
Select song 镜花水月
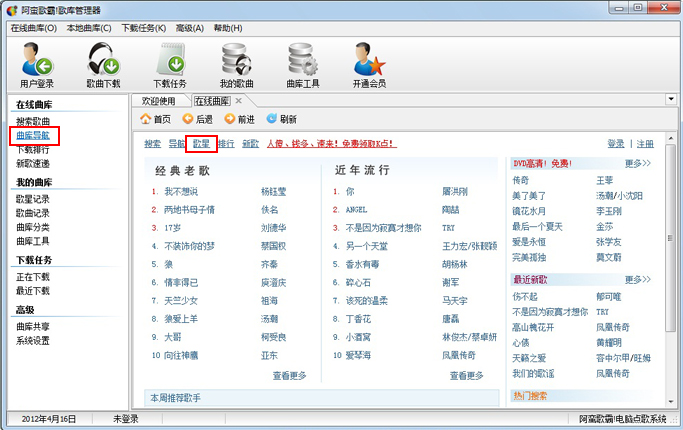pos(529,211)
